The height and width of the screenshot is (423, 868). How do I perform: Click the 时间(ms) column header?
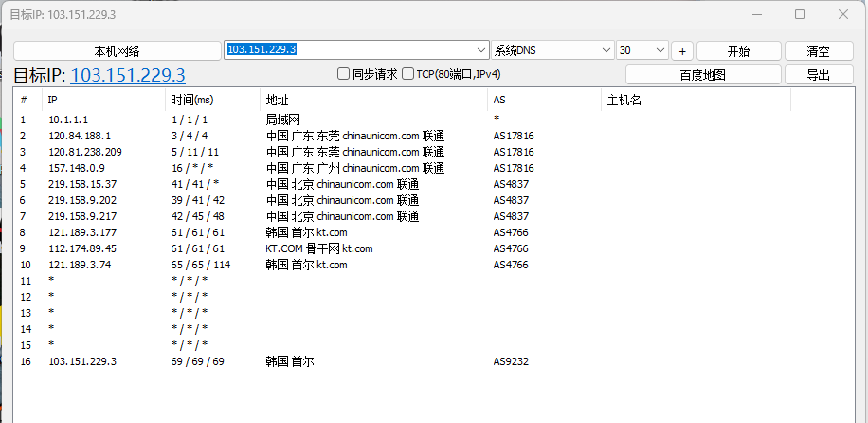212,101
